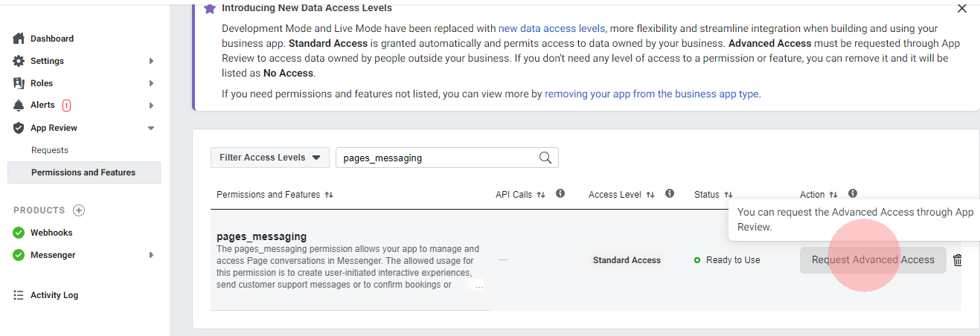The height and width of the screenshot is (336, 980).
Task: Click the trash icon for pages_messaging
Action: [958, 260]
